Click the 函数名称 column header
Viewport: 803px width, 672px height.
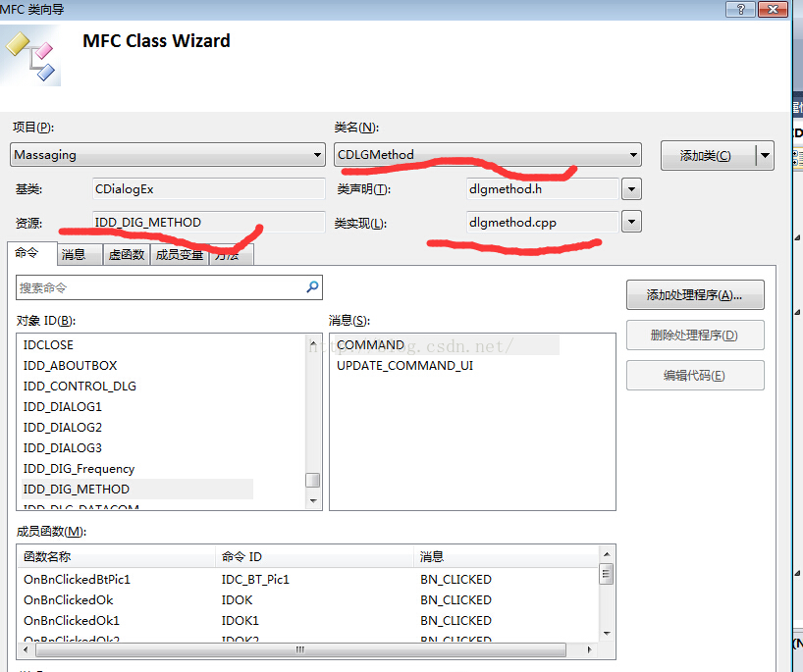tap(117, 557)
